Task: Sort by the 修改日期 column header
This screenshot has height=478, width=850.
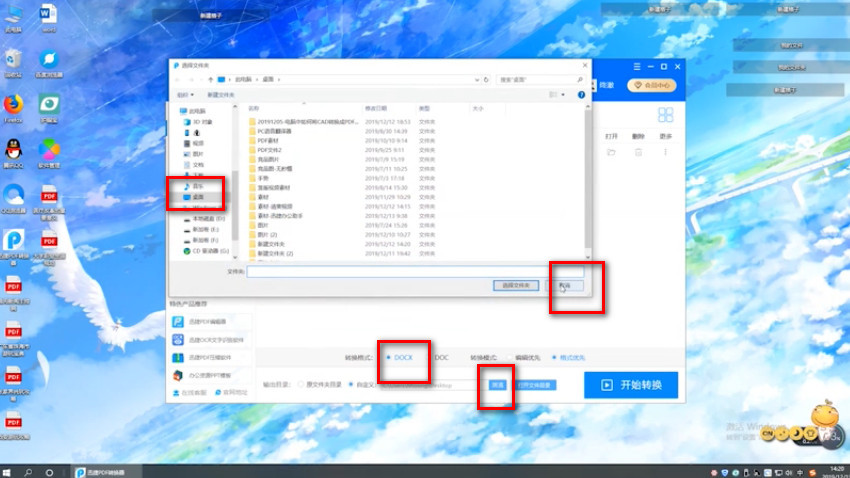Action: [x=376, y=108]
